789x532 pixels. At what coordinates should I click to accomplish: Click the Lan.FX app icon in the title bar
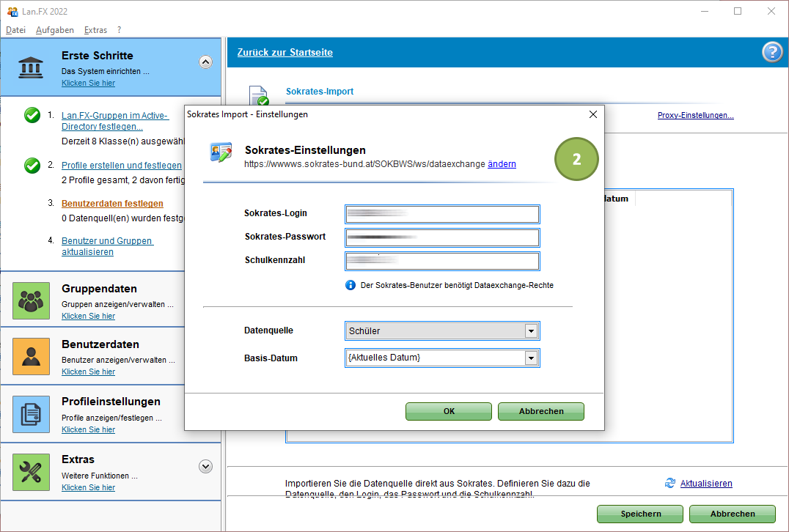[12, 11]
